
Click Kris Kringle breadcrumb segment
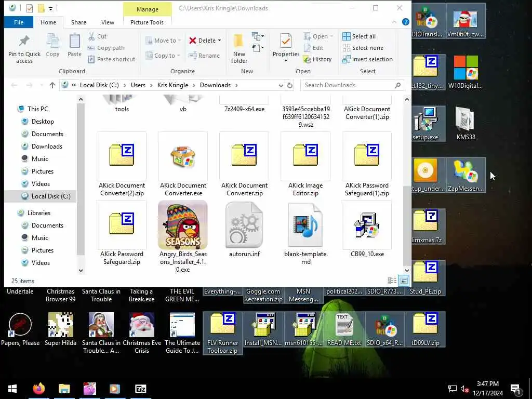pos(172,85)
